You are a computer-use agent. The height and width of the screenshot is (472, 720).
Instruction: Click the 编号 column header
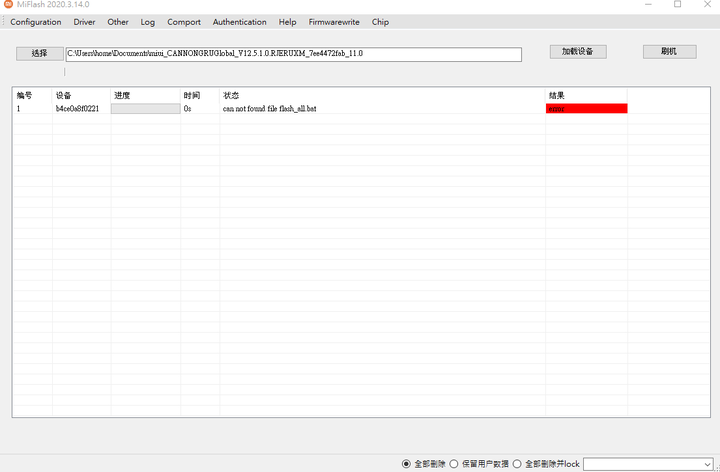pos(33,96)
